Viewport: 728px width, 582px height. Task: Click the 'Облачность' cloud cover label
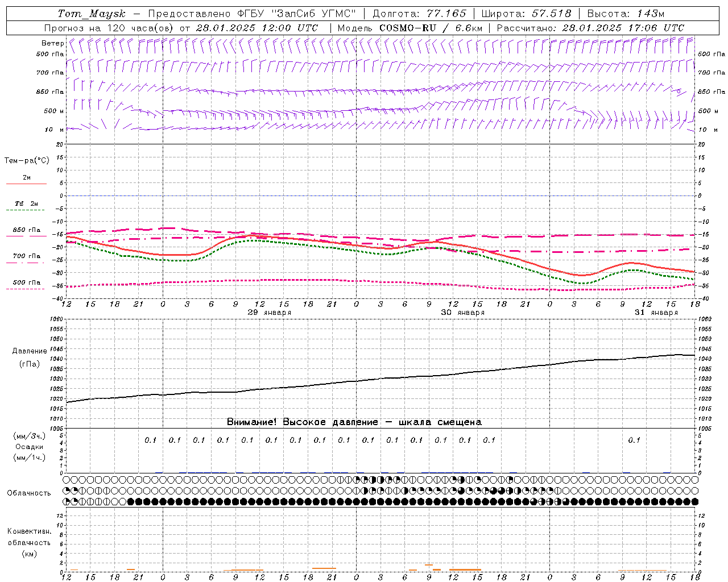(29, 493)
